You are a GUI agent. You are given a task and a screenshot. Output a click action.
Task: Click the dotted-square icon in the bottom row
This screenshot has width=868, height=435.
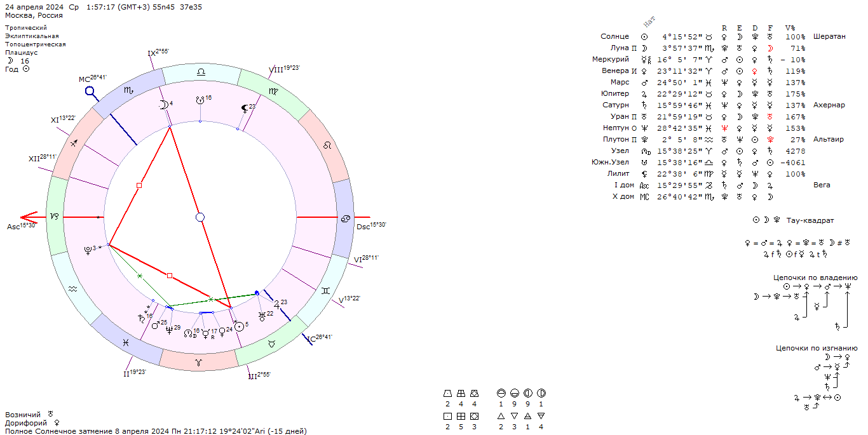[447, 416]
